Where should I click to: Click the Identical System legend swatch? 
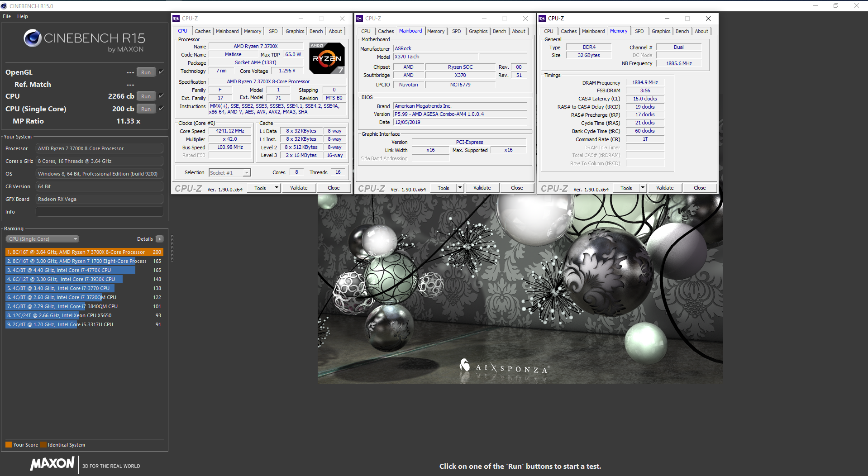[x=43, y=444]
